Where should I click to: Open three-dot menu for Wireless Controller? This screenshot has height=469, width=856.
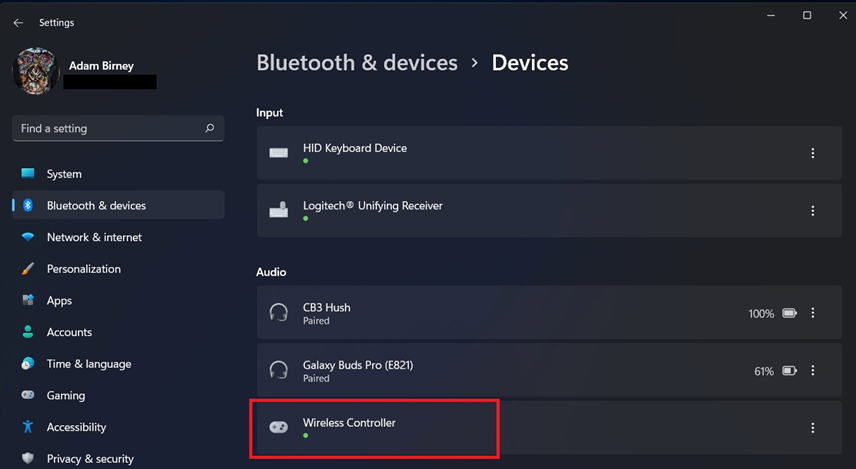coord(813,428)
